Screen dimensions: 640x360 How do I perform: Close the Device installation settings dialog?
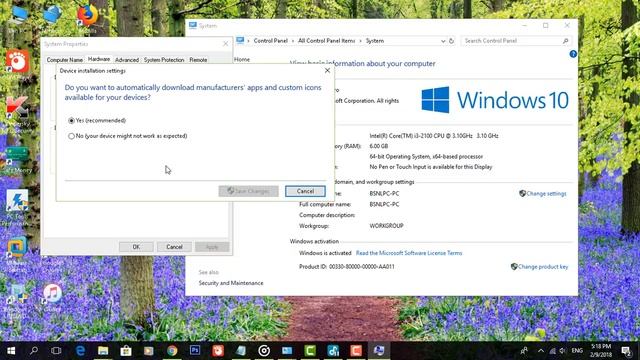(x=327, y=71)
